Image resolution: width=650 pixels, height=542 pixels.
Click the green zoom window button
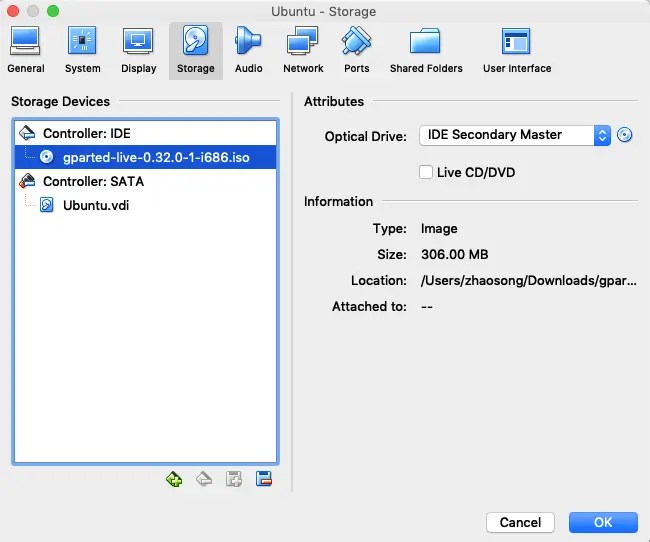(53, 11)
